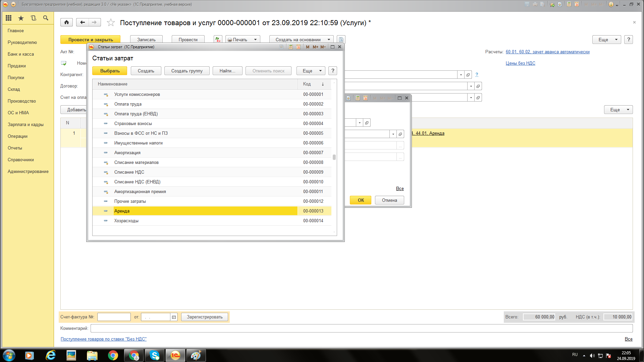Click the Цены без НДС link
The height and width of the screenshot is (362, 644).
coord(520,63)
